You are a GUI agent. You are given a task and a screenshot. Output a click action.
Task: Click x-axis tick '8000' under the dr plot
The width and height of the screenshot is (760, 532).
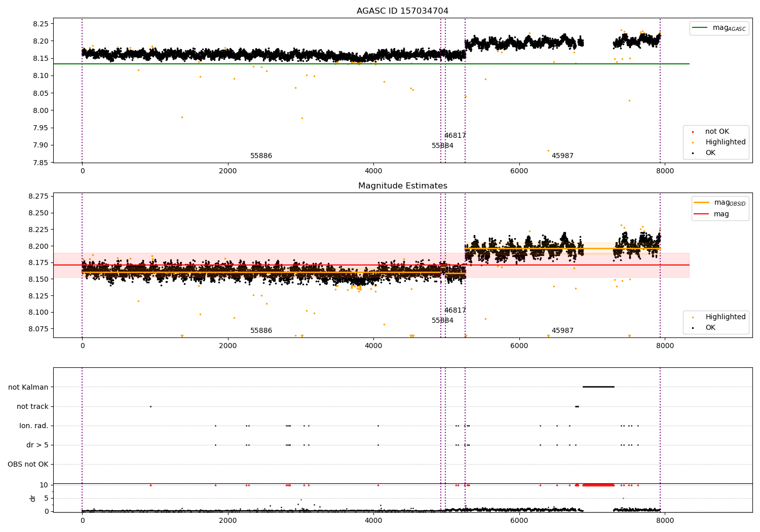[x=665, y=520]
